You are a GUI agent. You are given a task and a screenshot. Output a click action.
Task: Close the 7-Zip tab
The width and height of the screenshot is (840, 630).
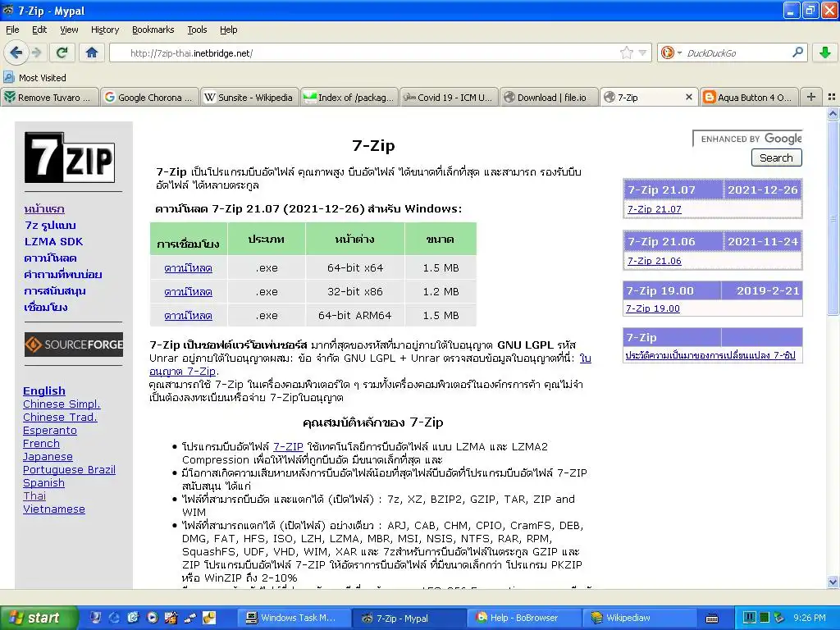coord(689,97)
